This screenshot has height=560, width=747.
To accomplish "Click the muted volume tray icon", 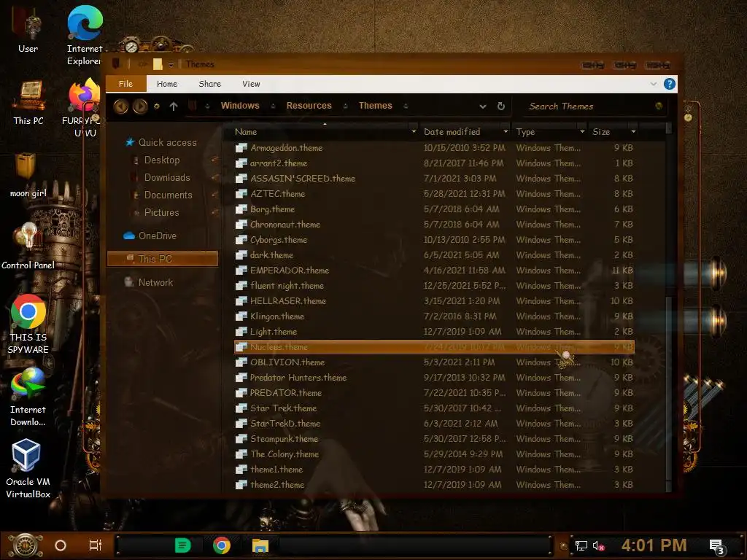I will coord(598,545).
